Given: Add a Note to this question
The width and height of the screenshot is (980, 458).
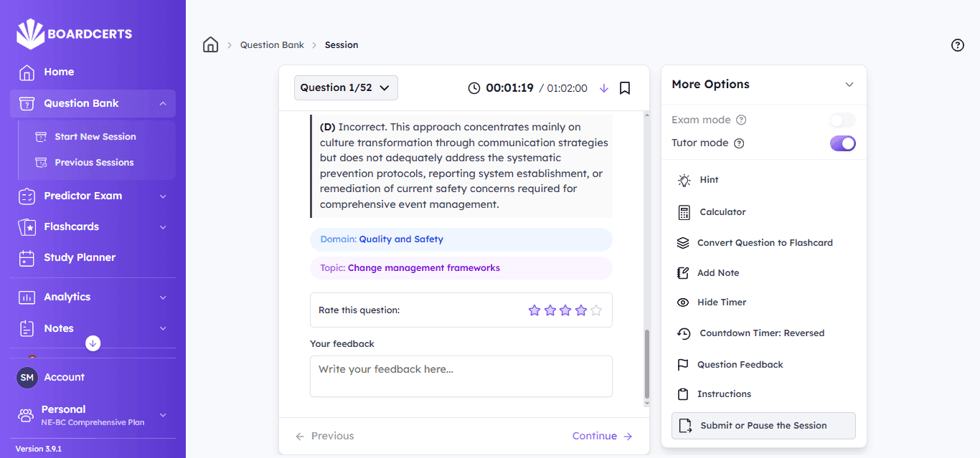Looking at the screenshot, I should (717, 273).
